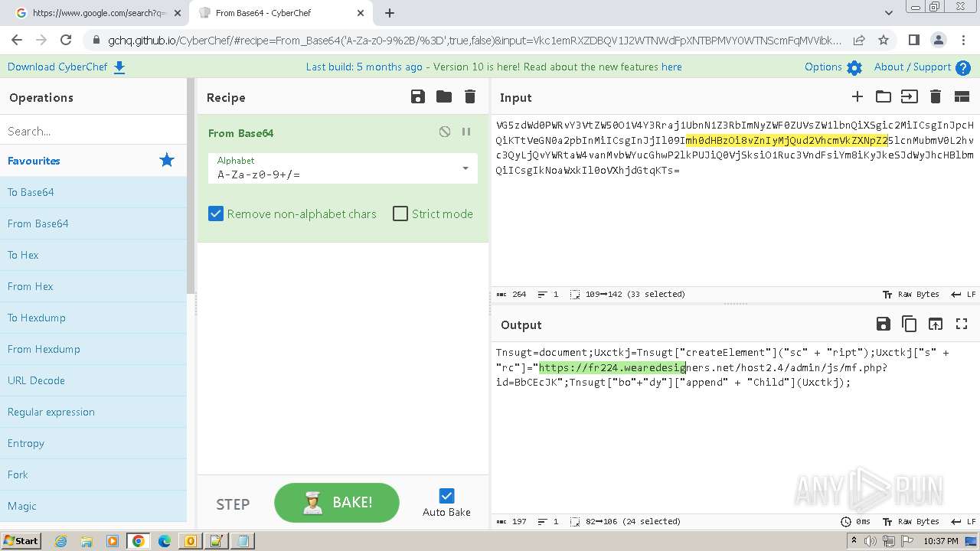This screenshot has width=980, height=551.
Task: Open the About / Support link
Action: point(913,67)
